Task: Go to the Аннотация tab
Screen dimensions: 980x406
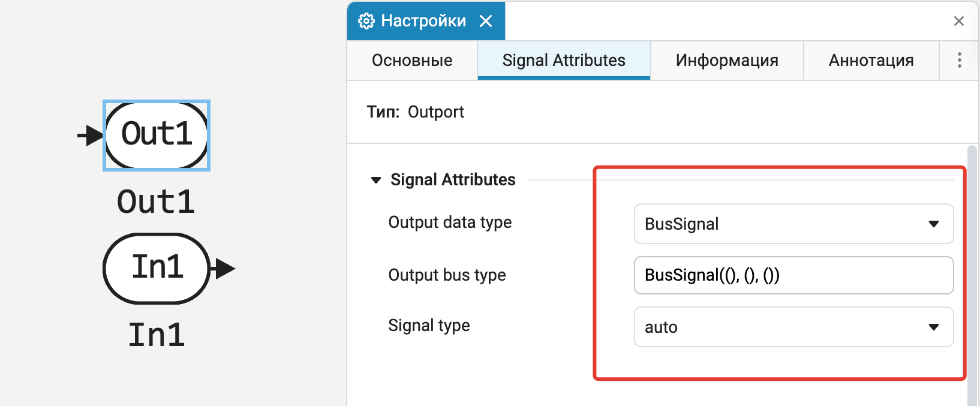Action: pyautogui.click(x=871, y=61)
